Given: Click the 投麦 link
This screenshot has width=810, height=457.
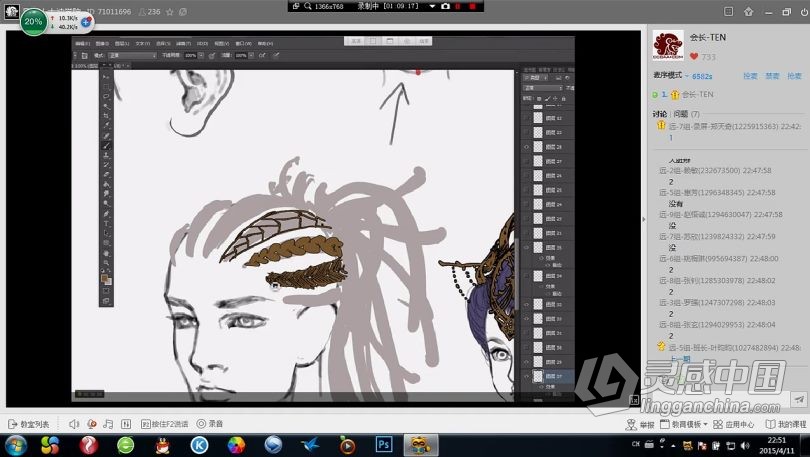Looking at the screenshot, I should [x=750, y=76].
